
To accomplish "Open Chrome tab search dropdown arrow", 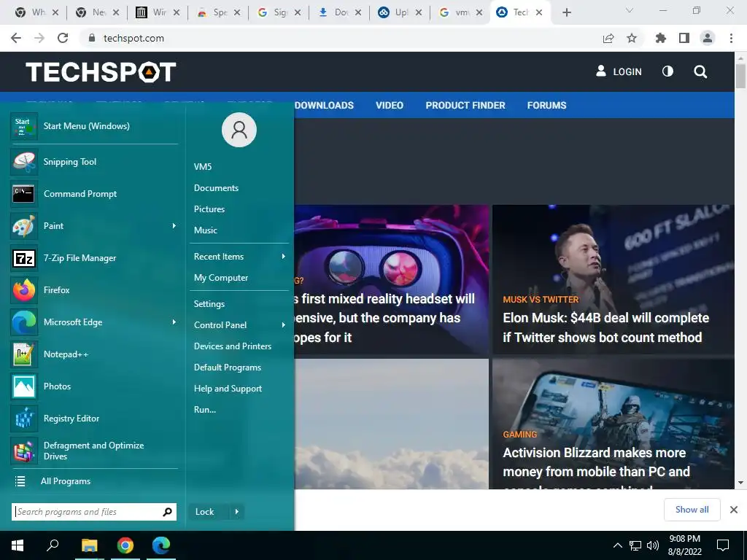I will (x=630, y=11).
